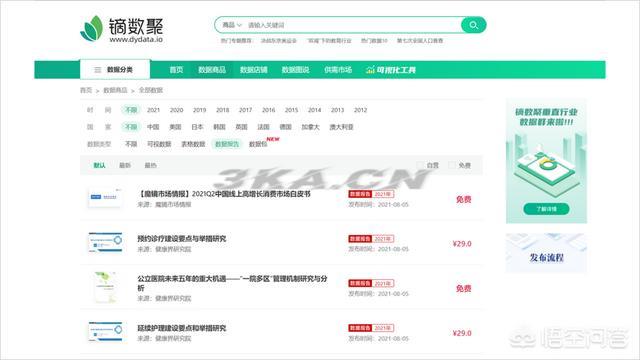Open the 数据店铺 nav tab

point(253,70)
